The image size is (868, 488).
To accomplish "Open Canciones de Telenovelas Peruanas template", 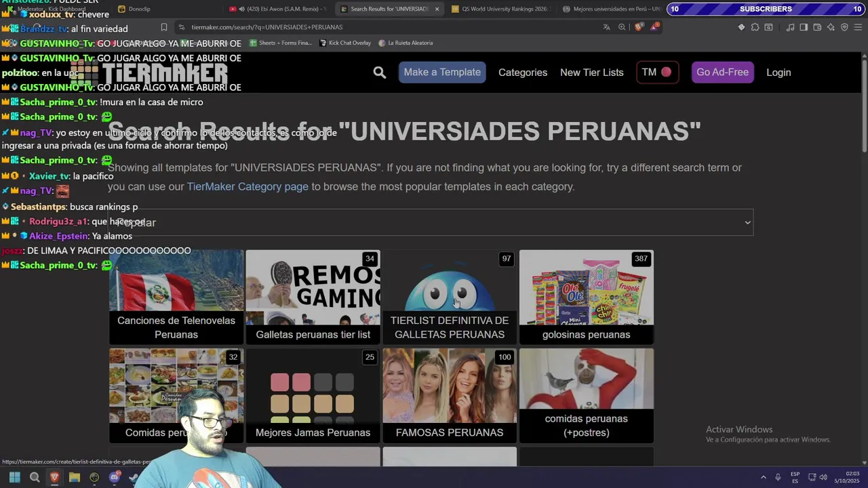I will click(x=176, y=297).
